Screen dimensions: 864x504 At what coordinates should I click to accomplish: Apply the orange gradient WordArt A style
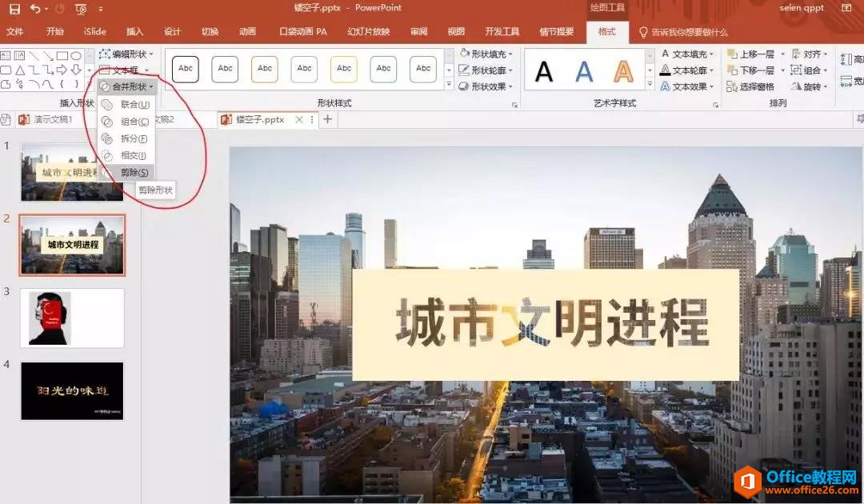623,71
